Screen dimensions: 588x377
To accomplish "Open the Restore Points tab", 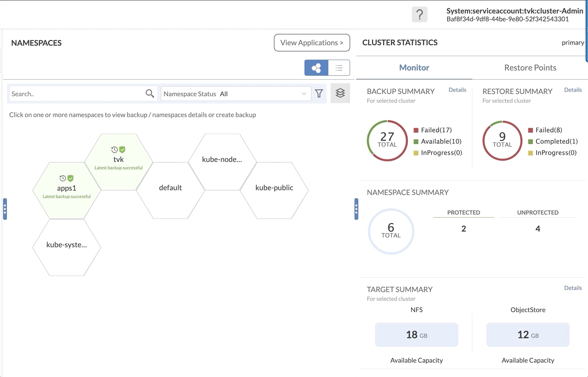I will tap(530, 67).
